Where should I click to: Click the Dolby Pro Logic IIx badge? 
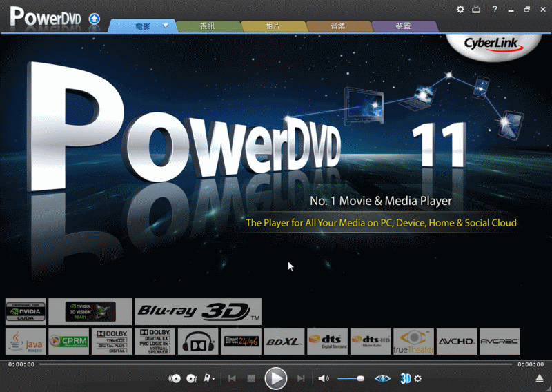(155, 342)
